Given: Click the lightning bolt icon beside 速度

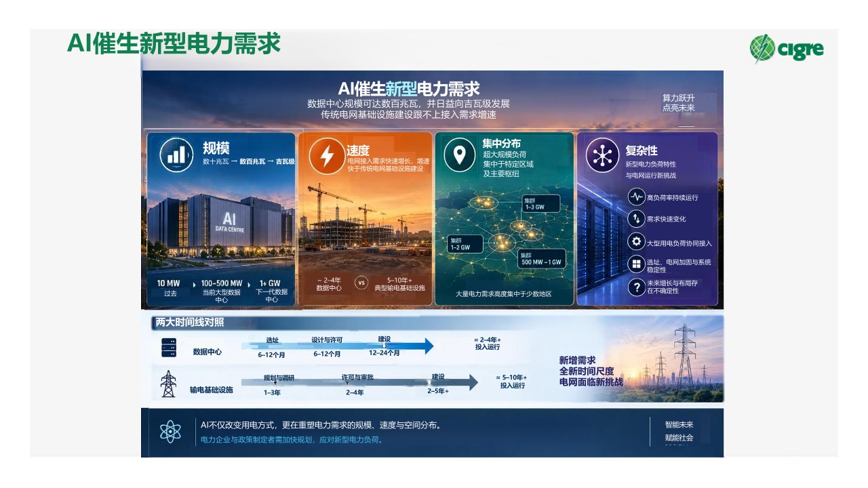Looking at the screenshot, I should click(x=326, y=156).
